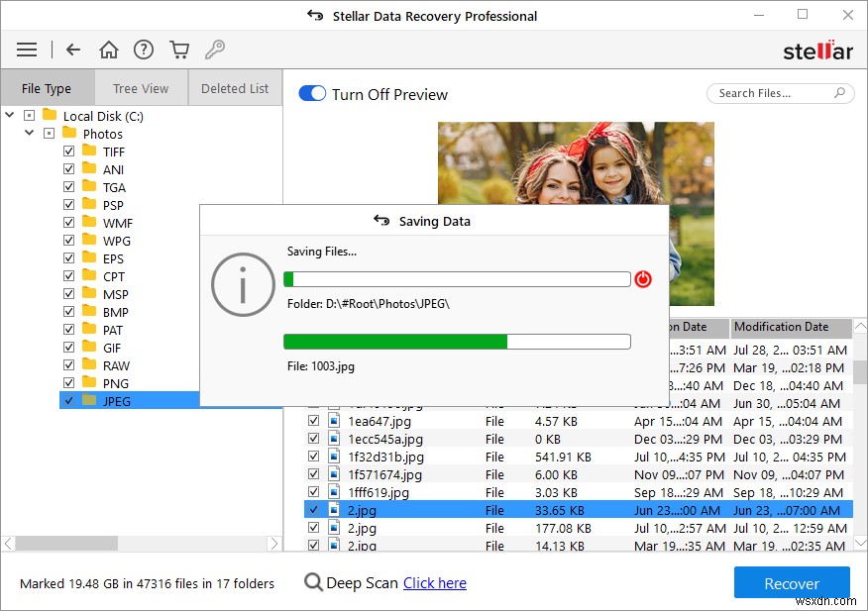Image resolution: width=868 pixels, height=611 pixels.
Task: Click the back arrow icon
Action: (73, 49)
